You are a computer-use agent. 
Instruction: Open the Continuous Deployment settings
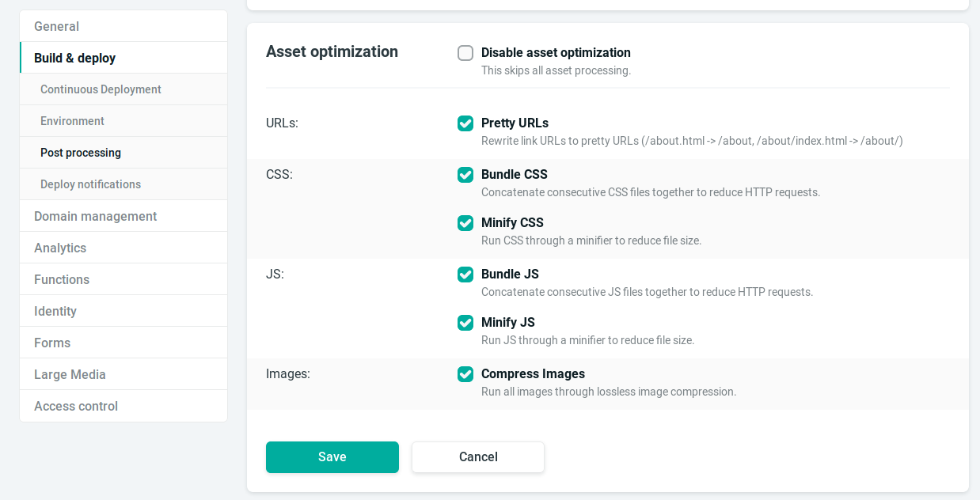[x=101, y=89]
